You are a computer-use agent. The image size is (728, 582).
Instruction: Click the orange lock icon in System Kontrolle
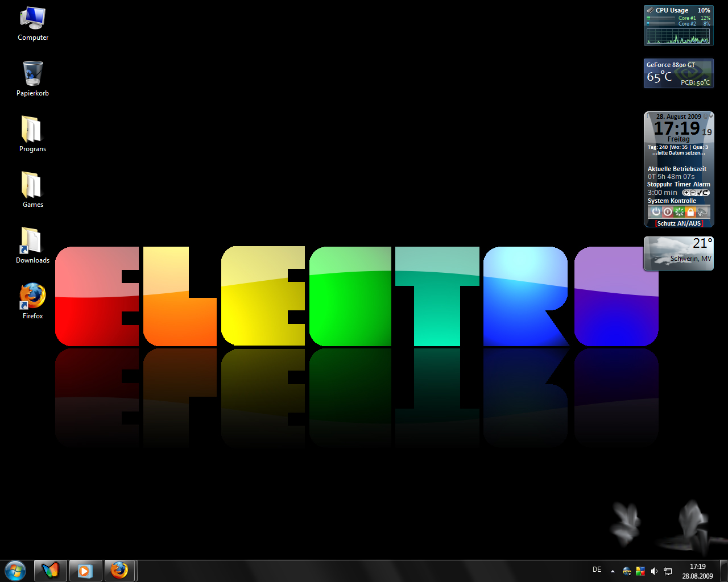pyautogui.click(x=690, y=212)
